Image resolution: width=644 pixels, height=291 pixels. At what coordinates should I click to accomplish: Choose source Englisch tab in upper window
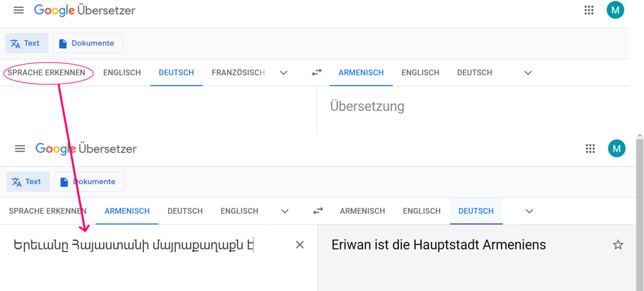[x=122, y=73]
